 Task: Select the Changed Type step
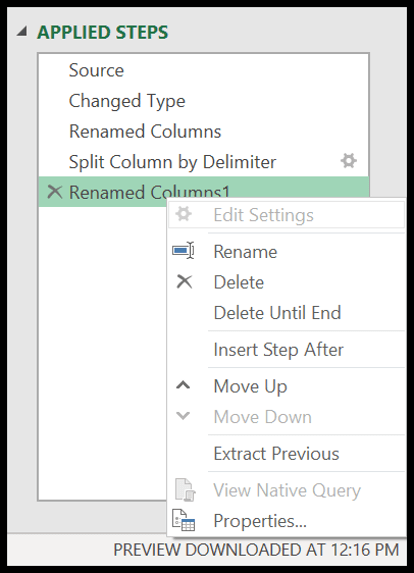204,100
